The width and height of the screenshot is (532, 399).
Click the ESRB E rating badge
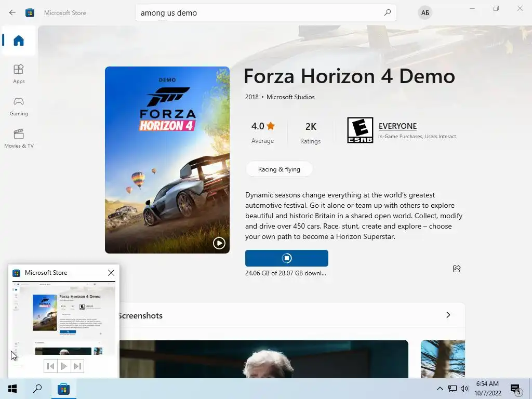pyautogui.click(x=360, y=130)
